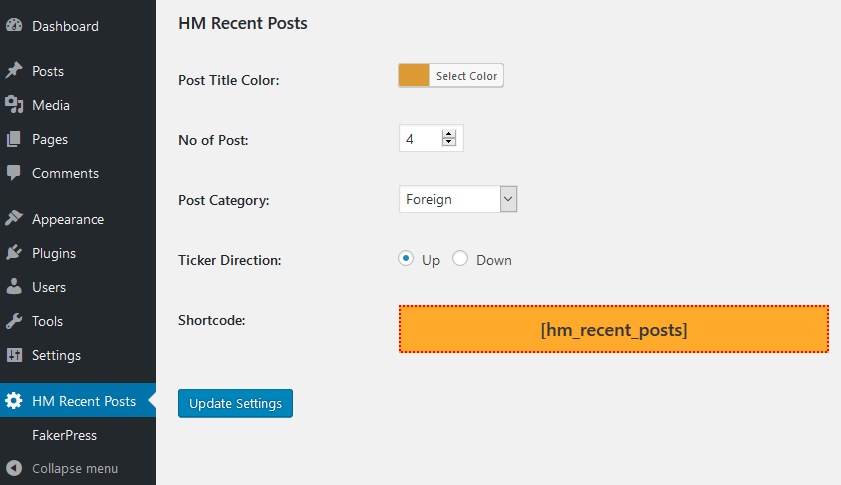Click the Dashboard gauge icon
The height and width of the screenshot is (485, 841).
pos(14,26)
